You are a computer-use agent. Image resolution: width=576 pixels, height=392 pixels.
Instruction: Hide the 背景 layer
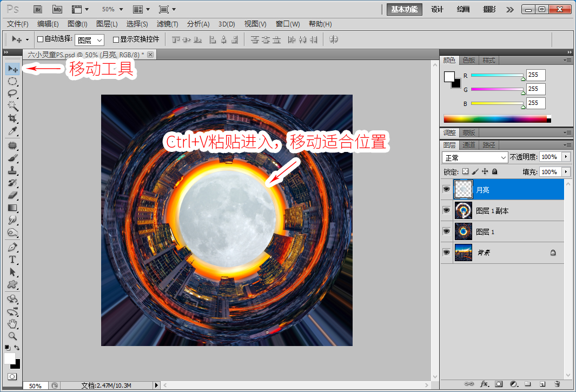point(446,253)
